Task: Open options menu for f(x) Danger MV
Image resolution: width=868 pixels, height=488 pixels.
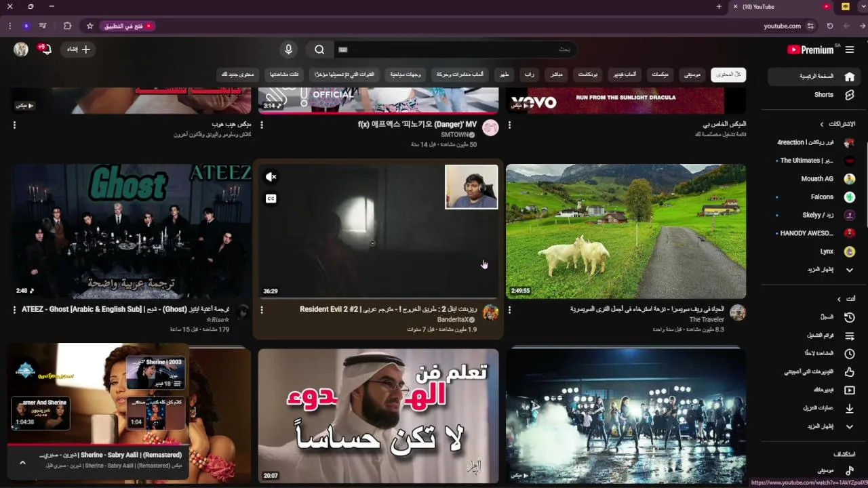Action: [262, 125]
